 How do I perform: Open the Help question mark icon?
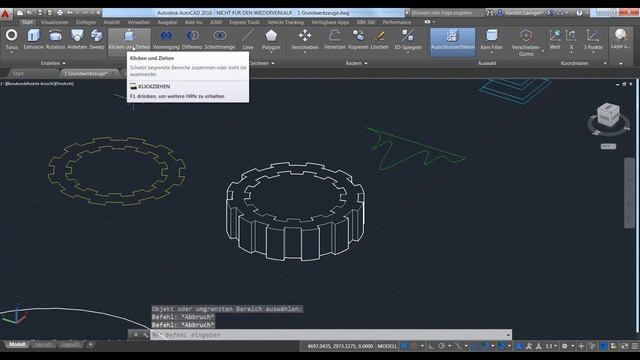click(579, 13)
